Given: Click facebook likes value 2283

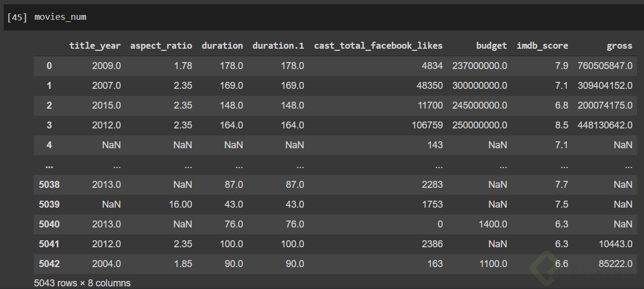Looking at the screenshot, I should 433,184.
